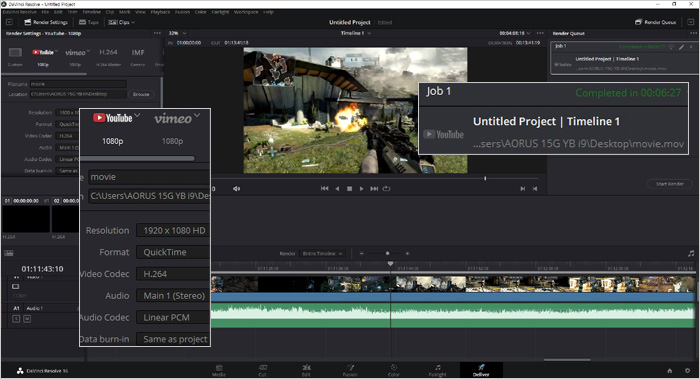Toggle the viewer audio mute speaker icon
This screenshot has width=700, height=379.
pos(237,189)
